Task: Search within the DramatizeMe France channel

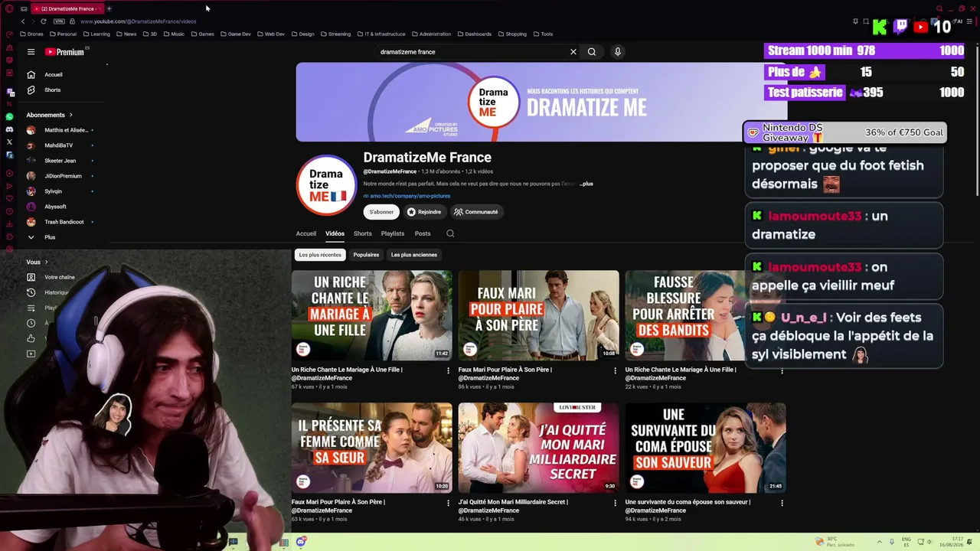Action: tap(450, 233)
